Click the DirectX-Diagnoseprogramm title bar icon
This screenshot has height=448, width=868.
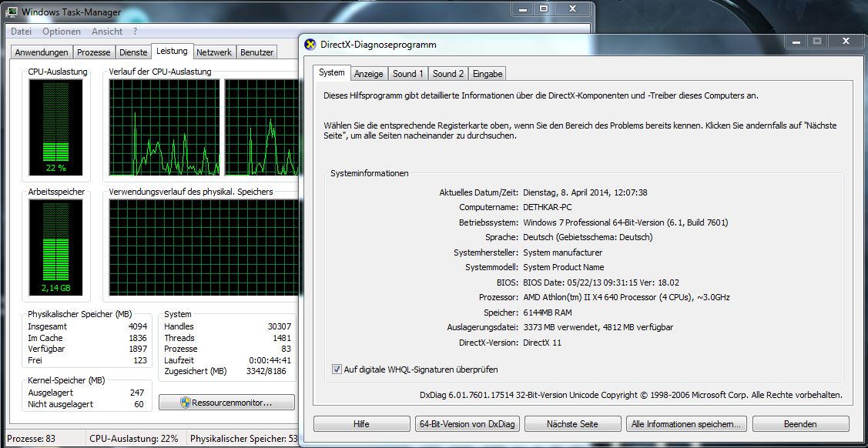coord(310,45)
